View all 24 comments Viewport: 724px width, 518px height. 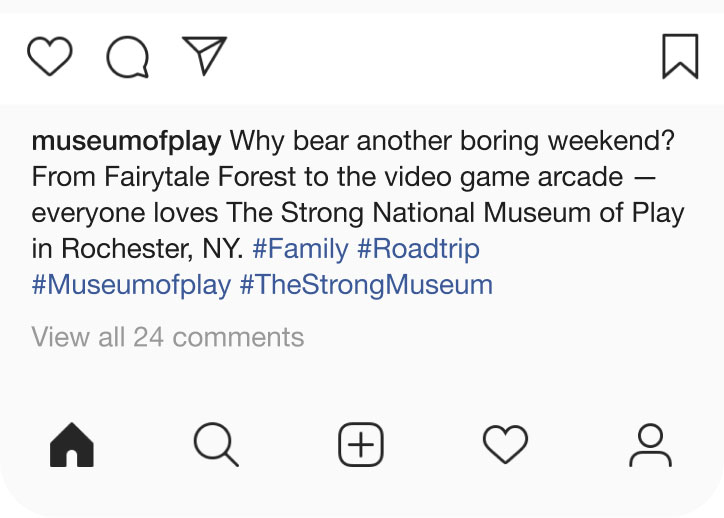click(x=168, y=337)
